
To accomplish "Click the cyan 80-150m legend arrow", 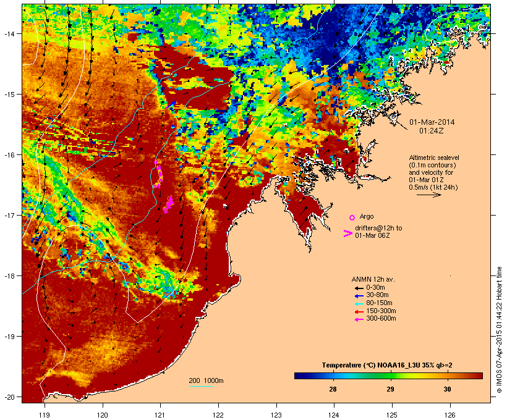I will click(359, 304).
